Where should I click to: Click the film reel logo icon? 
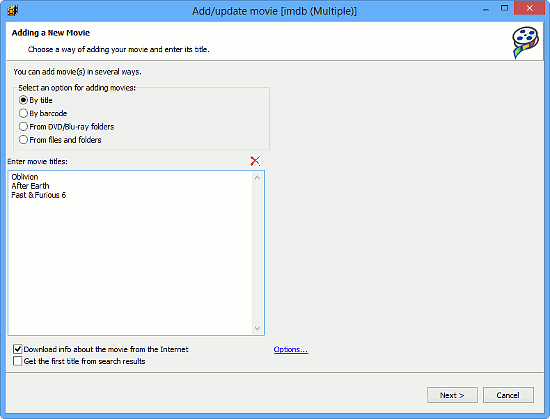525,42
